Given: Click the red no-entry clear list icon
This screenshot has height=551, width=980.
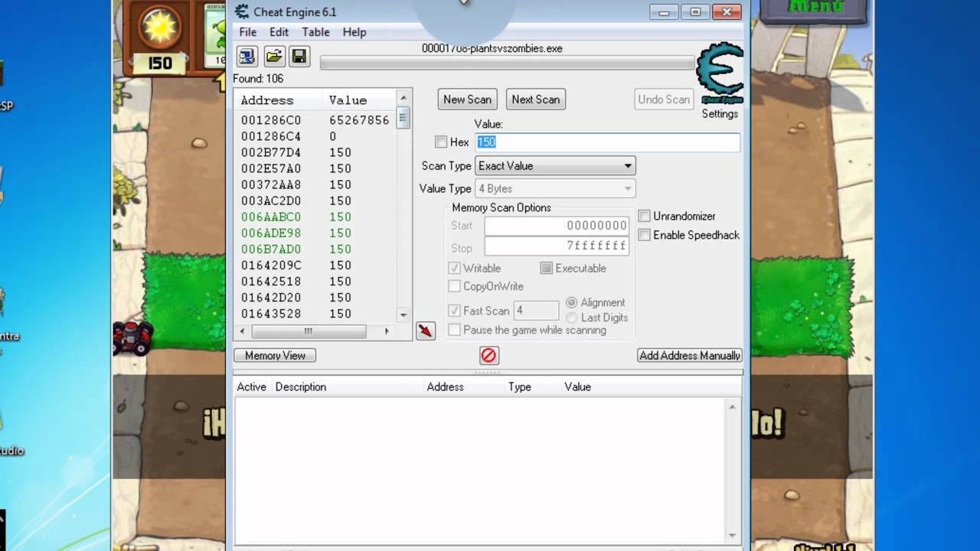Looking at the screenshot, I should click(488, 355).
